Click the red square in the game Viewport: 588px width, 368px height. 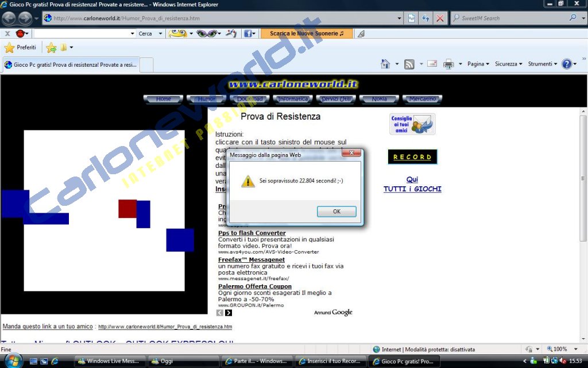[127, 209]
